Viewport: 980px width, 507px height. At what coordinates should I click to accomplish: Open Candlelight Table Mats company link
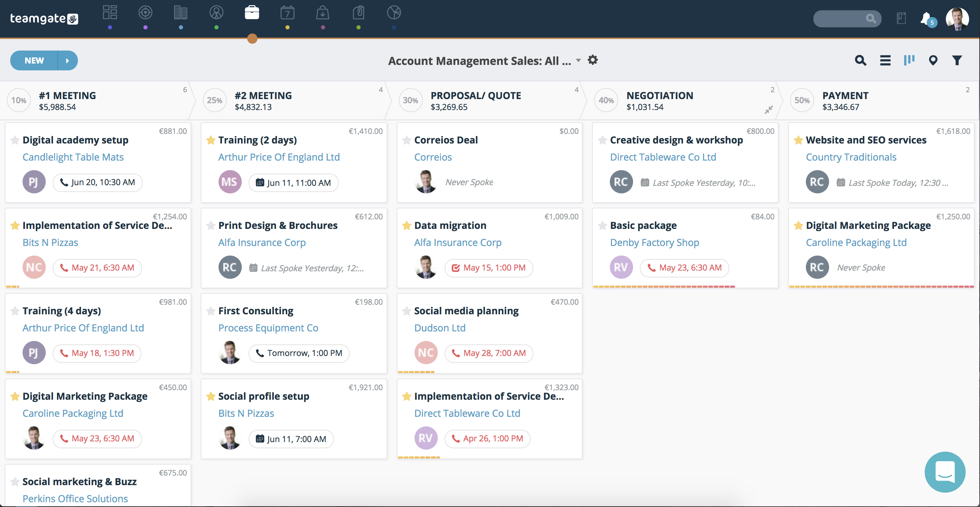(x=73, y=157)
